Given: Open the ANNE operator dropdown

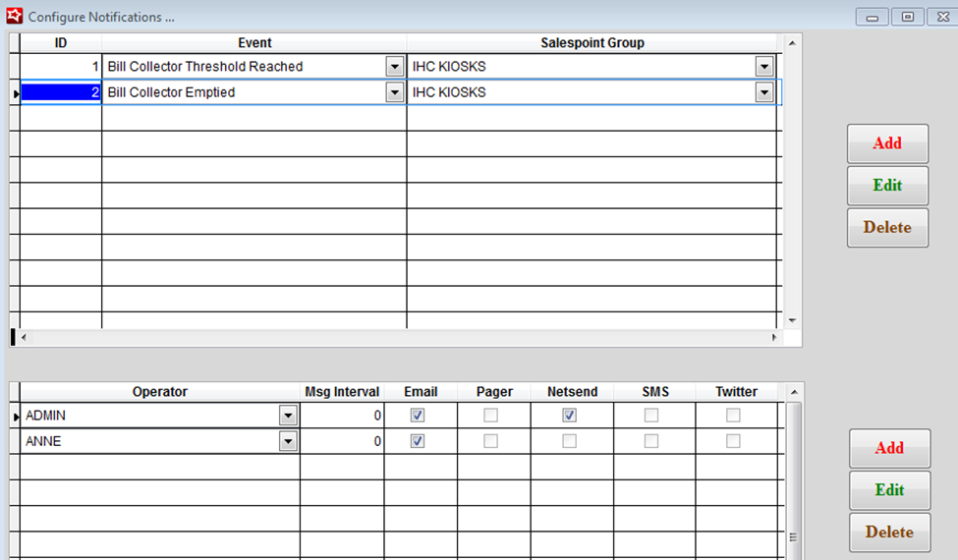Looking at the screenshot, I should pyautogui.click(x=288, y=441).
